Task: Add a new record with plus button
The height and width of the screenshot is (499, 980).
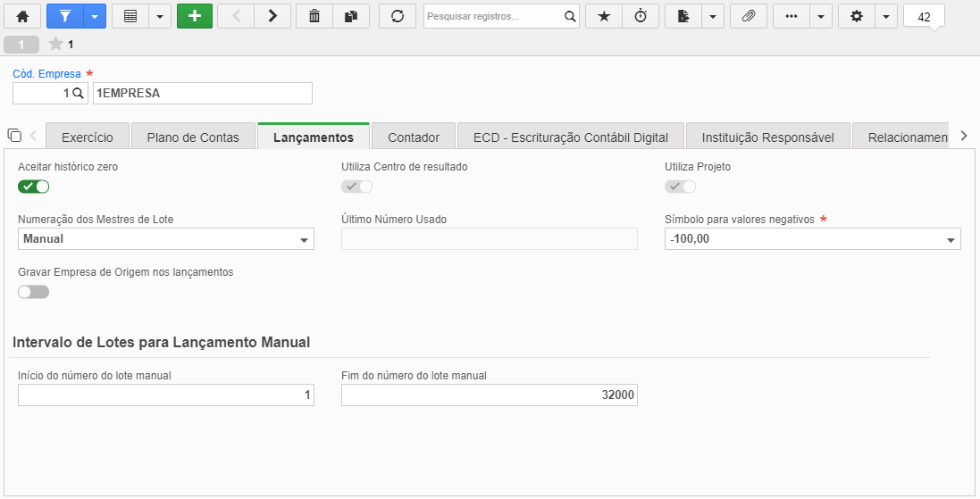Action: 195,16
